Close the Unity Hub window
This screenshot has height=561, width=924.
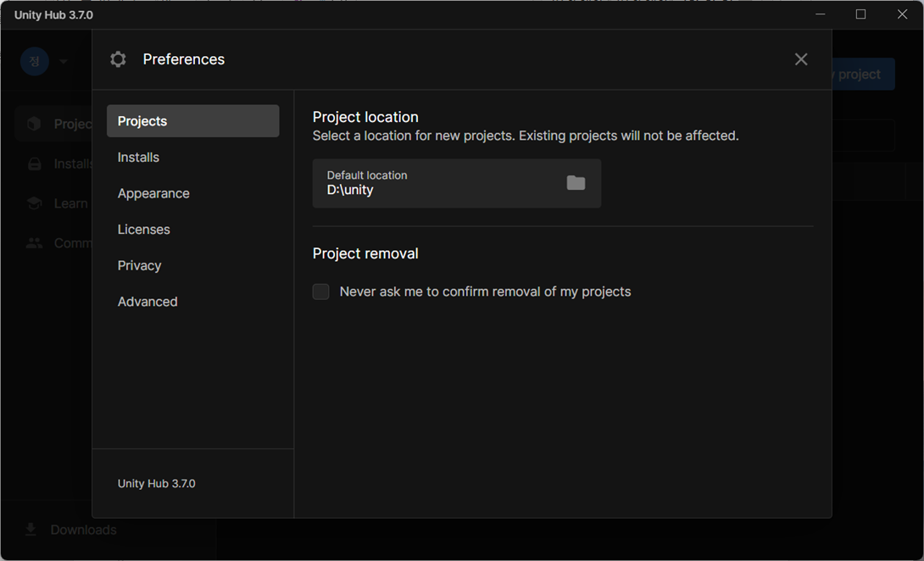902,14
